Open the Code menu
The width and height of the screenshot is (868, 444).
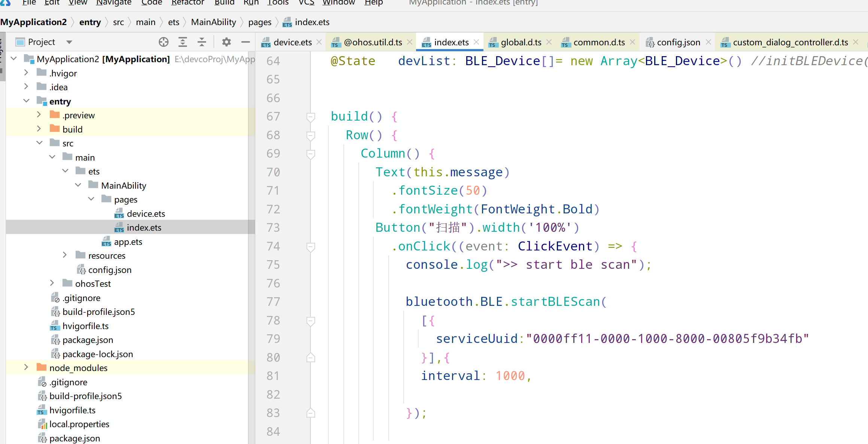point(151,3)
